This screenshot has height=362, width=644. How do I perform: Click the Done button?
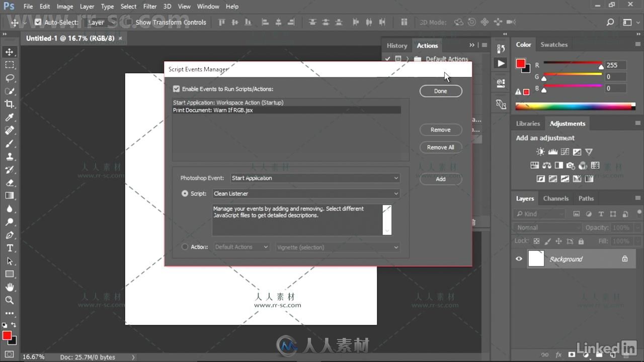coord(441,91)
